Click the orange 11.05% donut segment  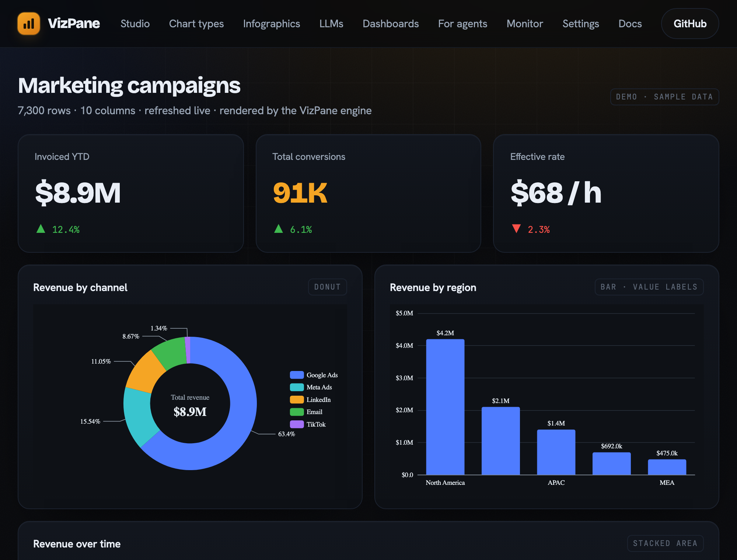[145, 372]
